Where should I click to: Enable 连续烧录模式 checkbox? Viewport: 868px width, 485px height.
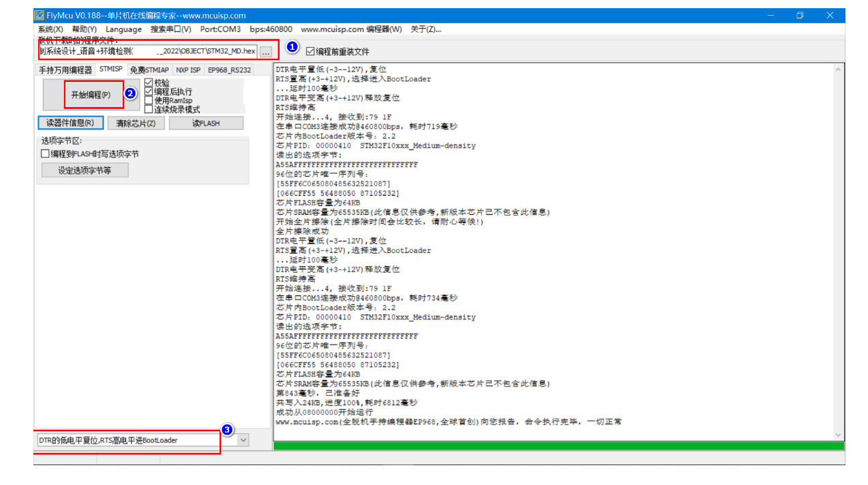coord(172,109)
